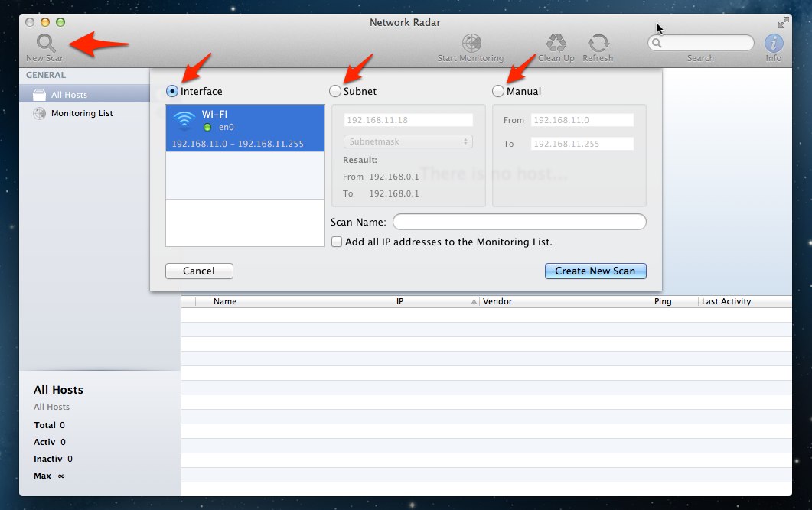
Task: Open the Subnetmask dropdown
Action: pos(408,141)
